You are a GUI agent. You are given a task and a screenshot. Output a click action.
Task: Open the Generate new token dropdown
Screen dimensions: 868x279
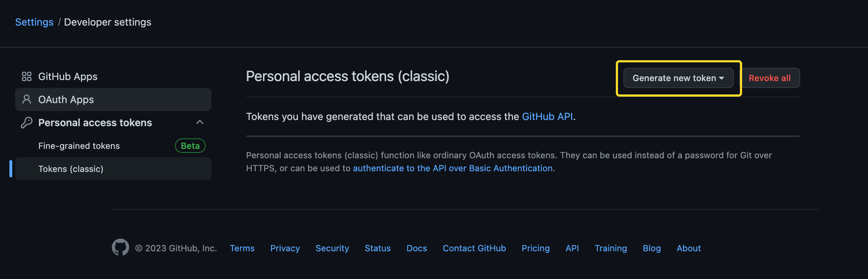[678, 78]
